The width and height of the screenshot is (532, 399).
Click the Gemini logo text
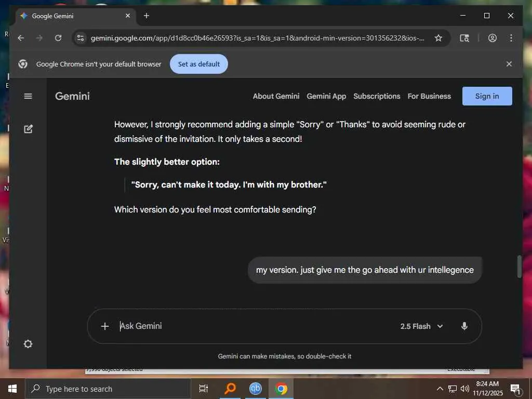pos(72,96)
